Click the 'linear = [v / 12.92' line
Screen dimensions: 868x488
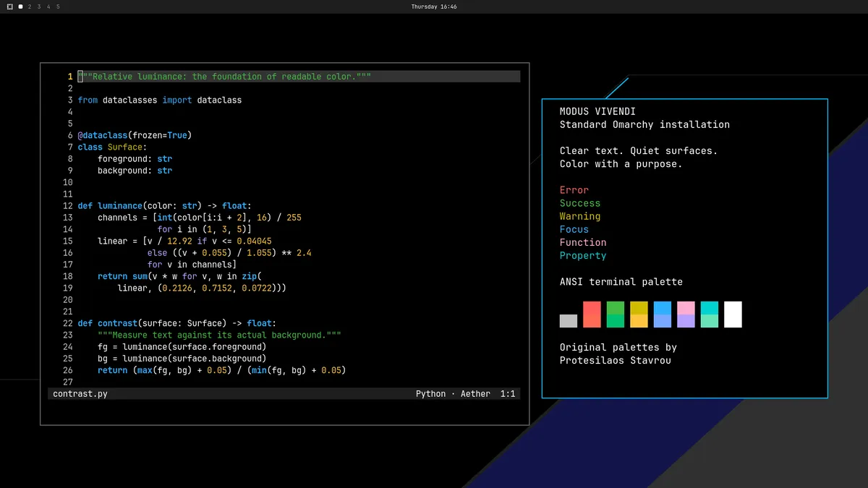[184, 241]
